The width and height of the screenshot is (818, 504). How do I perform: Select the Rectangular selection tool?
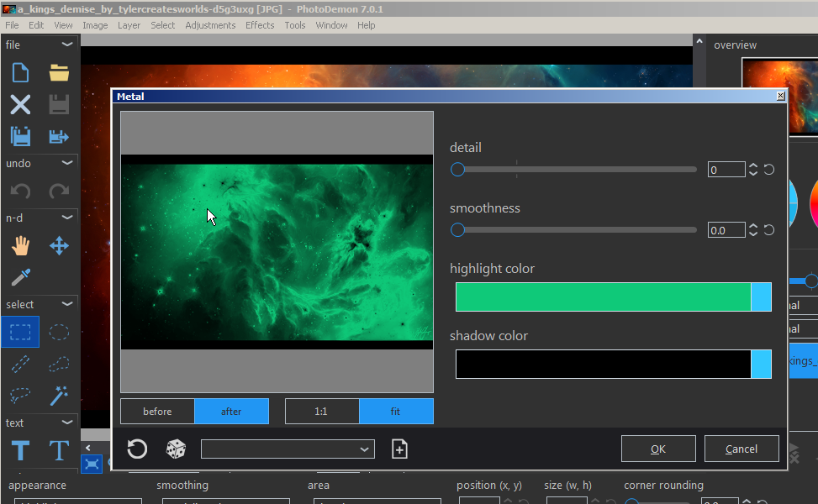[20, 332]
